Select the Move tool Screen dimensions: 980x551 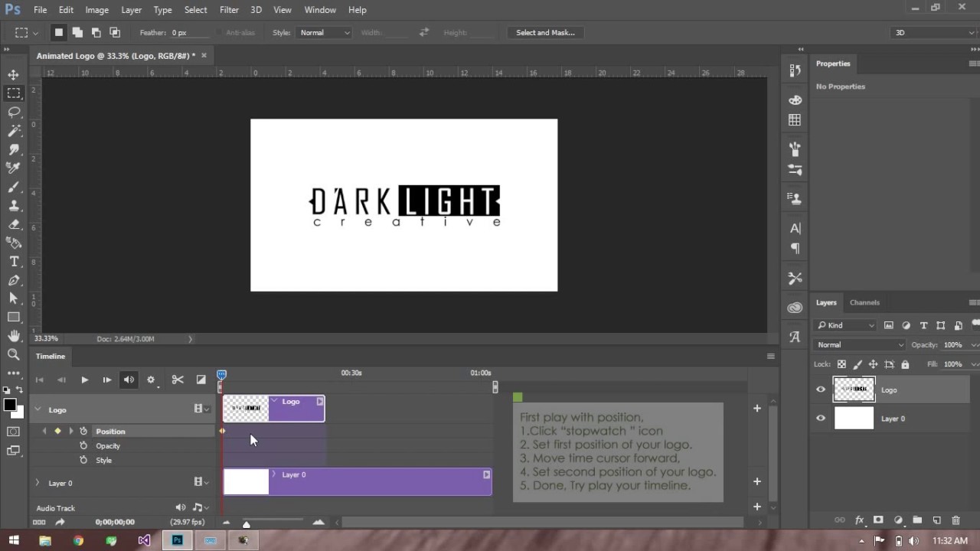point(13,75)
